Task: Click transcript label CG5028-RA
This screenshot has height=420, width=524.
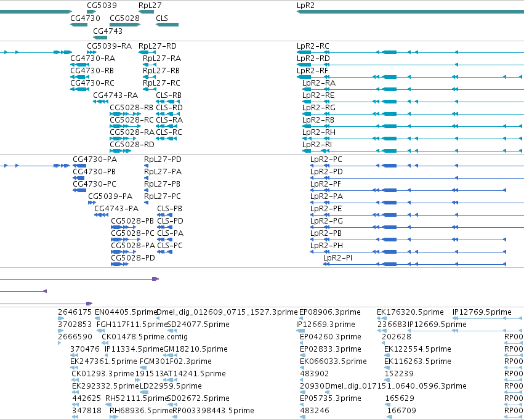Action: click(x=132, y=132)
